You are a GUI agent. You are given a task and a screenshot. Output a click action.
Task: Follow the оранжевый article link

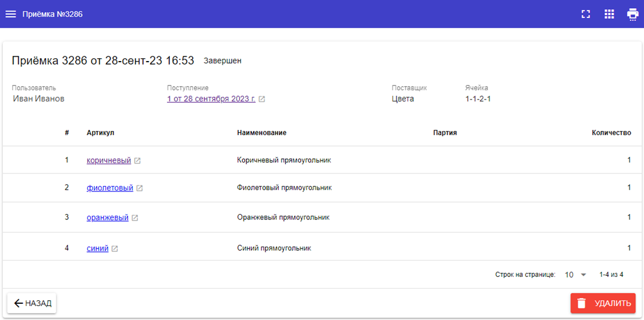[108, 218]
